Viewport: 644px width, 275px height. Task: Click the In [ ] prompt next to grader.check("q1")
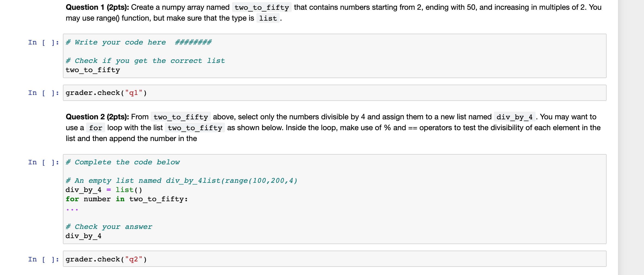pyautogui.click(x=43, y=93)
